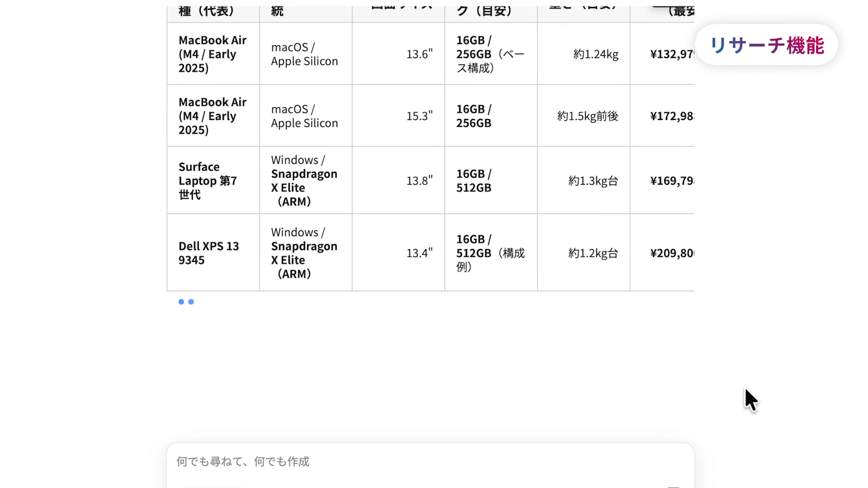Click the message input field placeholder text
The height and width of the screenshot is (488, 868).
coord(243,461)
